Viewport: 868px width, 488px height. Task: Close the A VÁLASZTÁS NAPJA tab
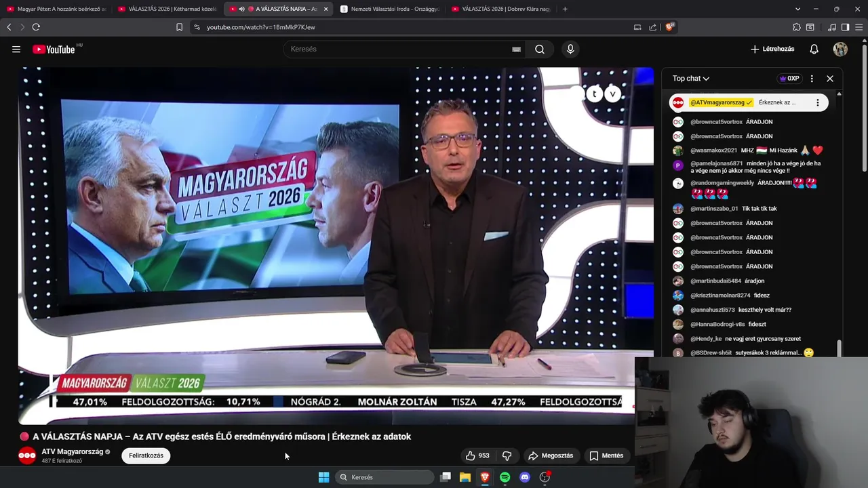point(325,9)
